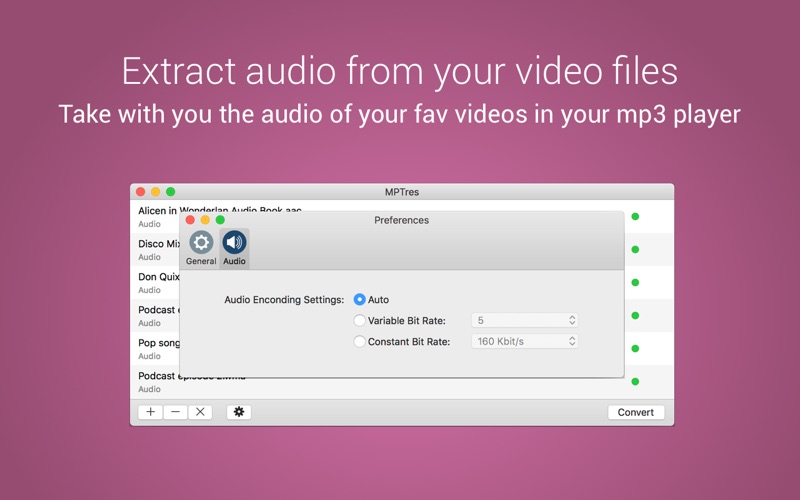This screenshot has width=800, height=500.
Task: Select the Disco Mix file row
Action: coord(155,249)
